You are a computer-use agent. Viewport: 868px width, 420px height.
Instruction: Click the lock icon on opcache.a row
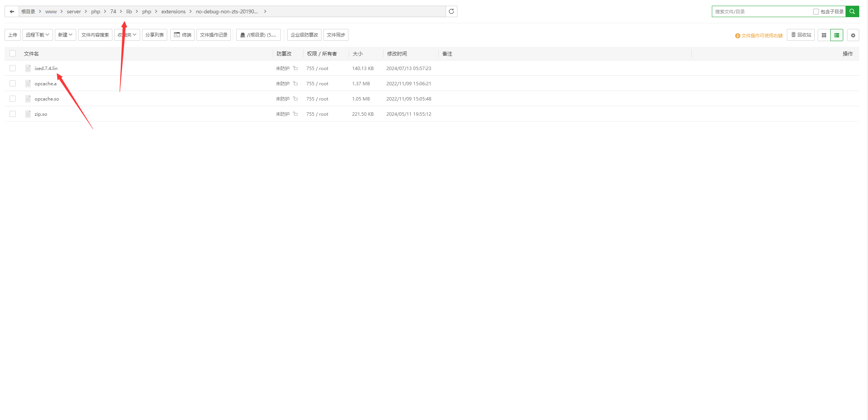pyautogui.click(x=295, y=83)
